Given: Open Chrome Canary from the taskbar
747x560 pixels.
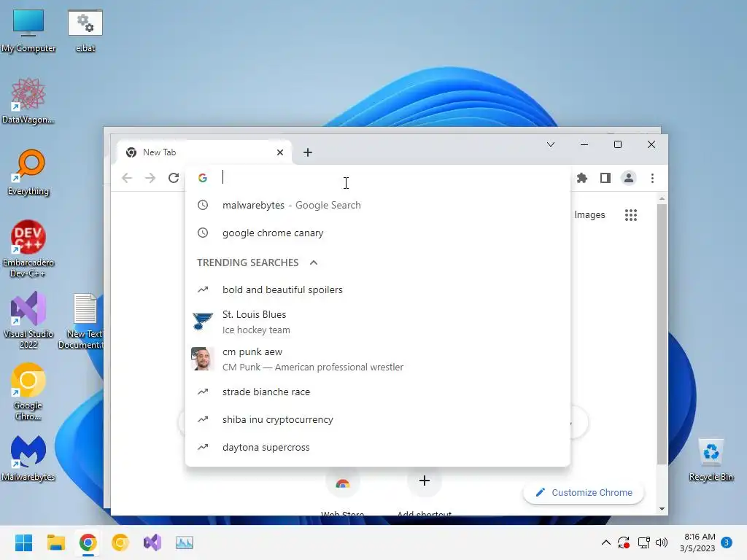Looking at the screenshot, I should click(120, 542).
